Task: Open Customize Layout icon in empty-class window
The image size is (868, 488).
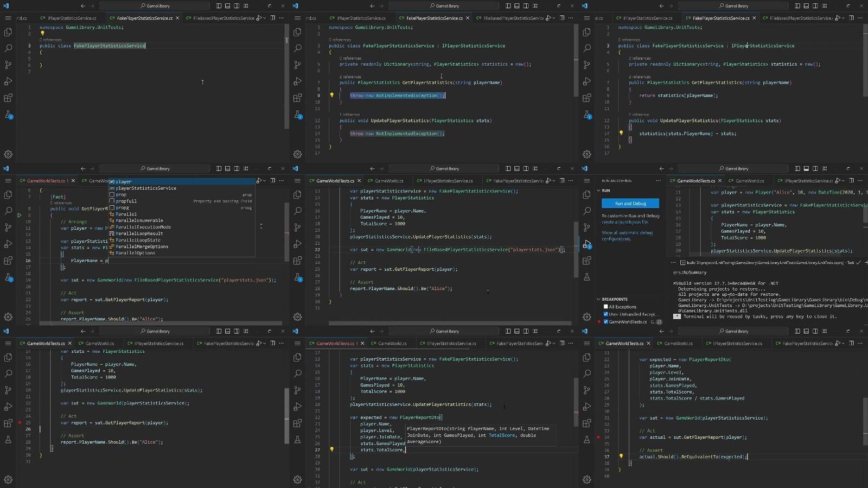Action: pyautogui.click(x=246, y=6)
